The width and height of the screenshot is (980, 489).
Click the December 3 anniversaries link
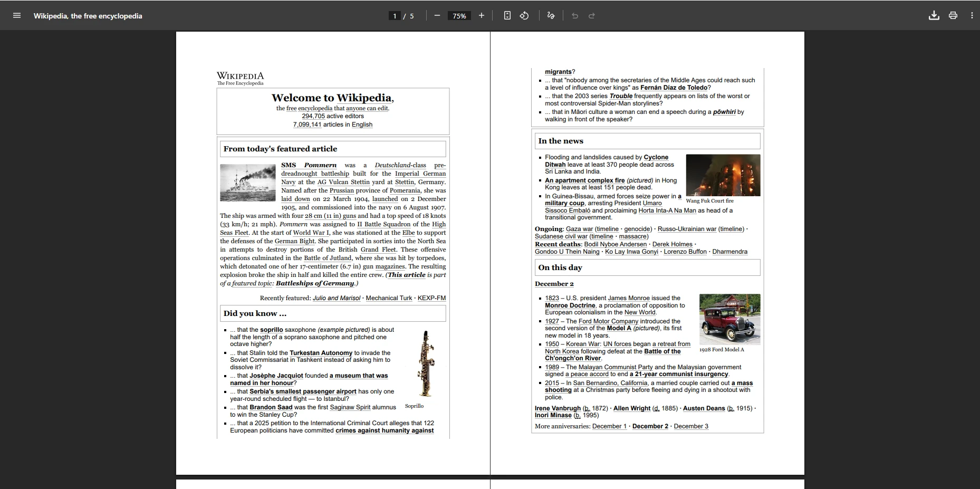[x=691, y=426]
